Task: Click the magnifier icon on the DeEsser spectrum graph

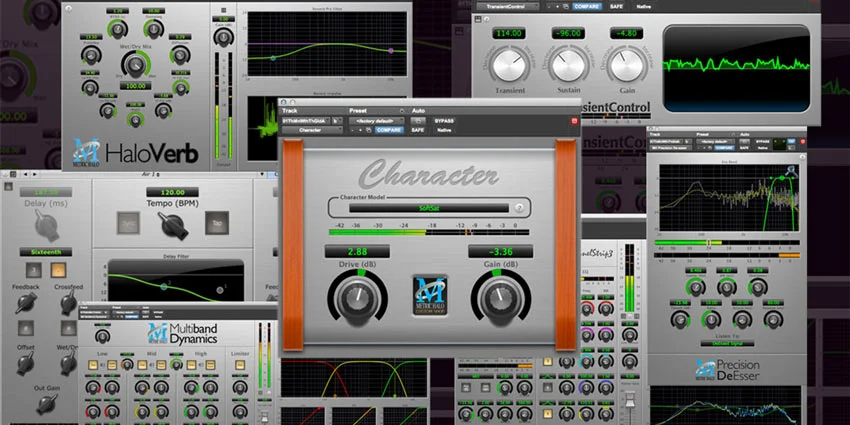Action: [x=793, y=171]
